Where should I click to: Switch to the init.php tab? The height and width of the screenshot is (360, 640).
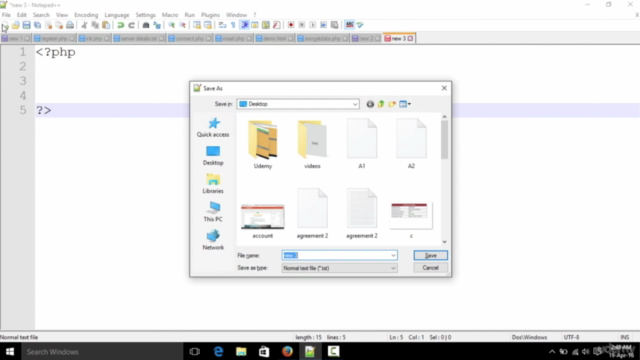(93, 38)
